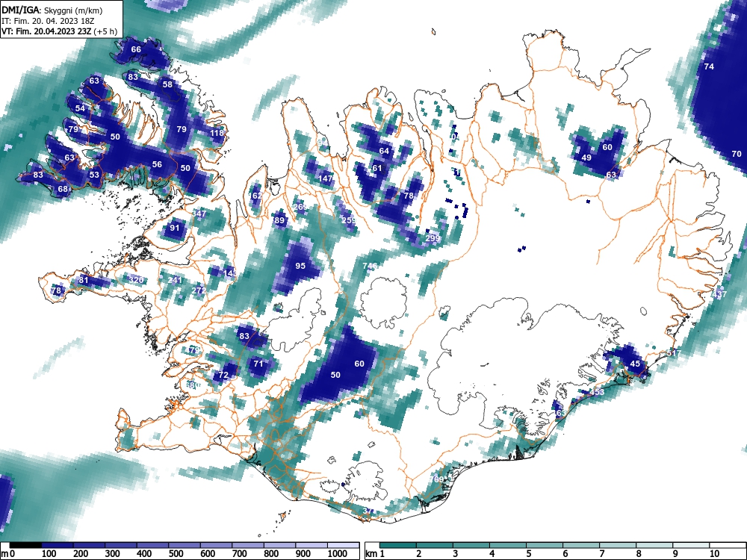Click the '10' label on the km scale
Screen dimensions: 747x560
[x=713, y=553]
